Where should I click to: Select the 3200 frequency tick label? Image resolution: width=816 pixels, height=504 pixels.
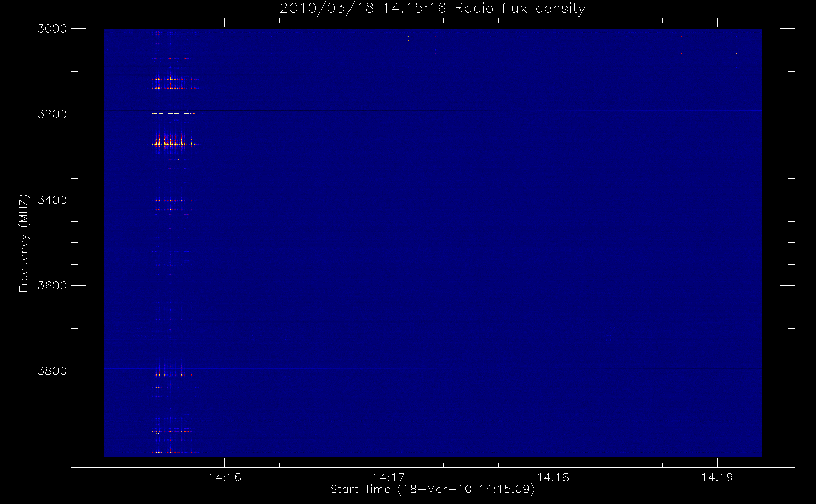(x=52, y=114)
